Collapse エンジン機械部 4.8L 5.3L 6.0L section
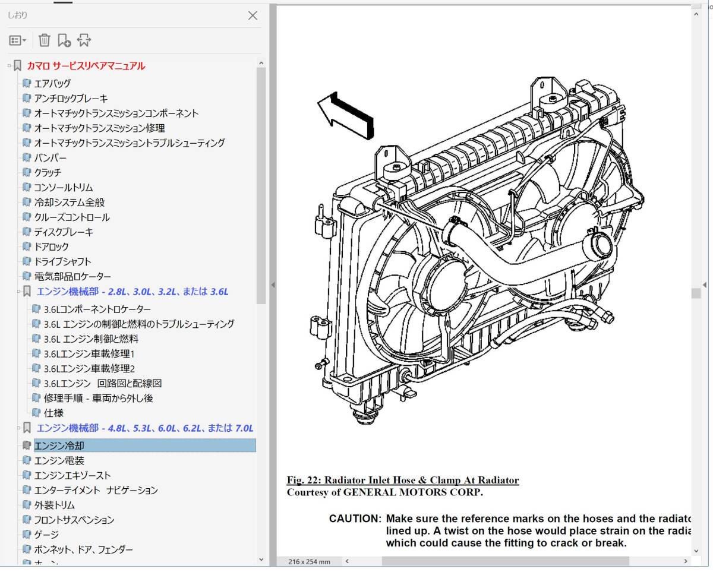The width and height of the screenshot is (713, 588). [x=18, y=428]
